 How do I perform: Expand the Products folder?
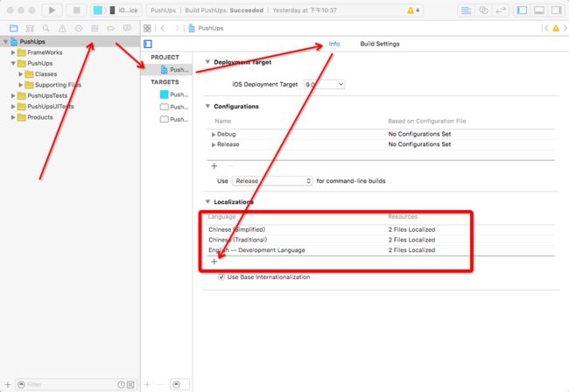pos(13,117)
